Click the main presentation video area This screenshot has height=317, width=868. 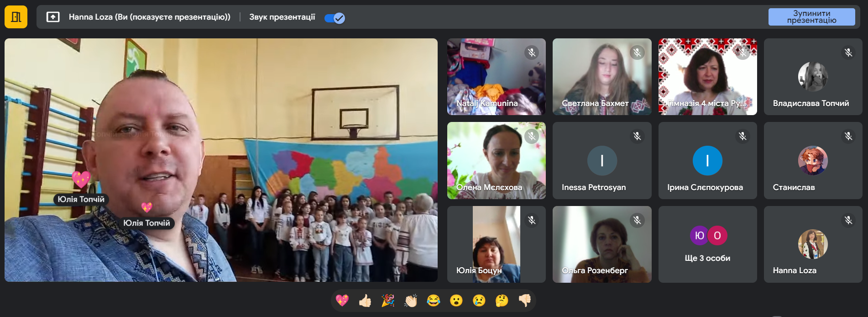tap(221, 160)
